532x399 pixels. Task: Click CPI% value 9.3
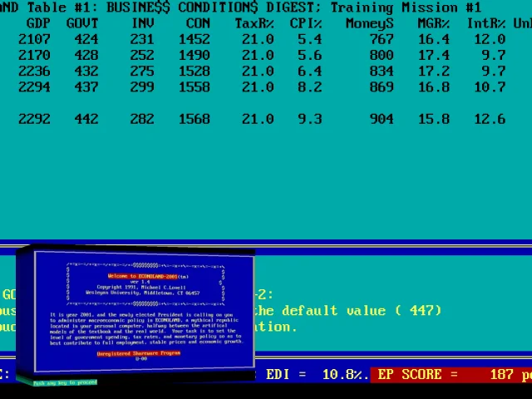(310, 119)
